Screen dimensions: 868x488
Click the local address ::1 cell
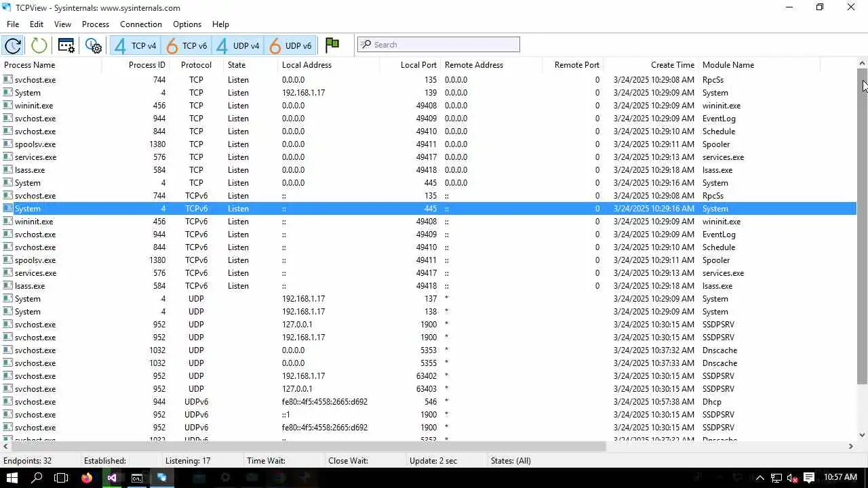point(286,415)
